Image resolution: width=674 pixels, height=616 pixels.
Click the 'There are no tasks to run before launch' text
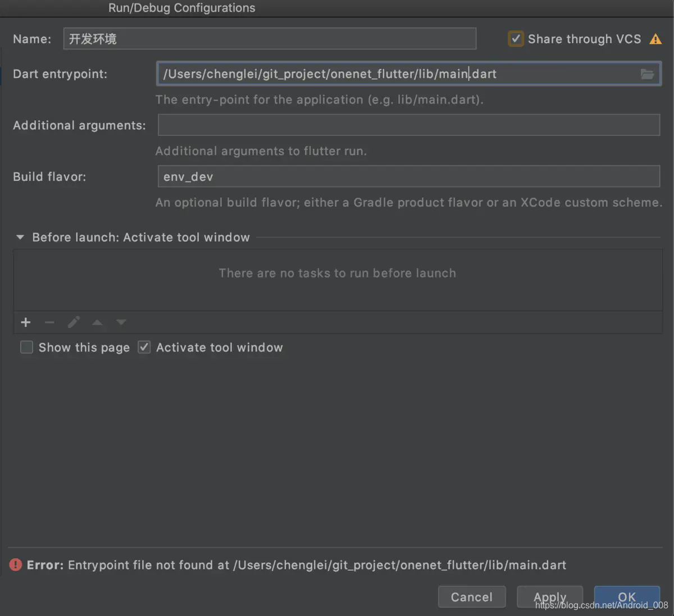coord(338,273)
